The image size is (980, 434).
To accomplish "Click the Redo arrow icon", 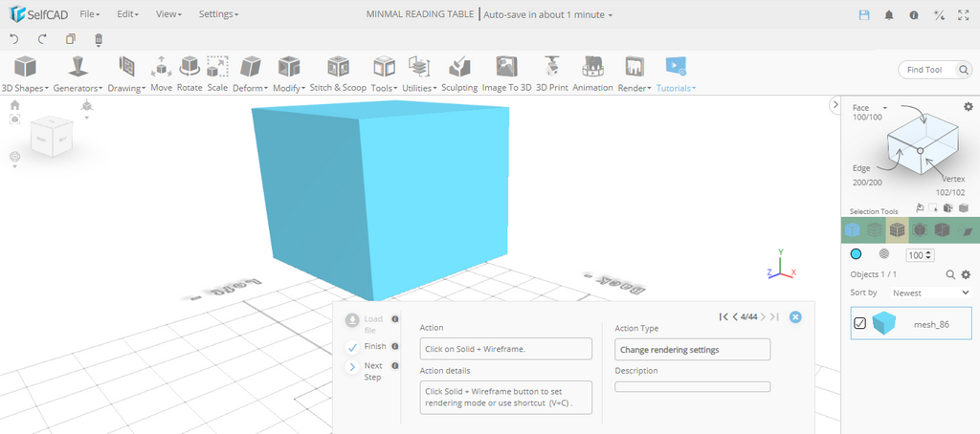I will point(42,39).
